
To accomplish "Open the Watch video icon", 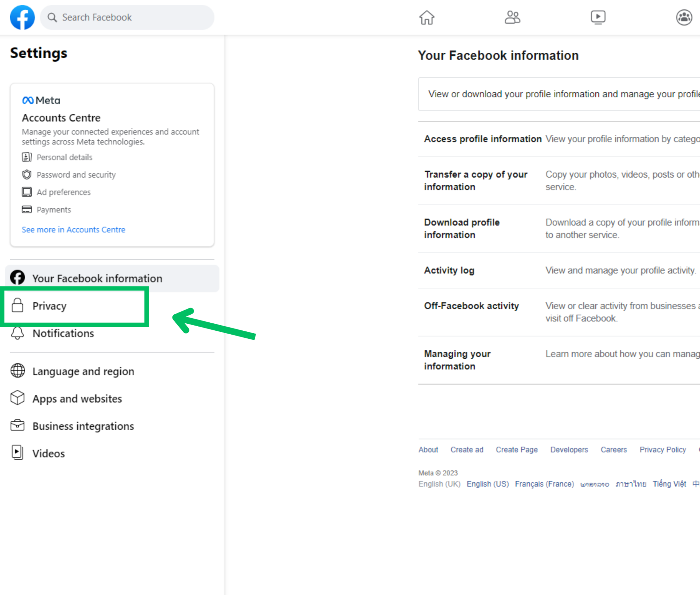I will point(598,17).
